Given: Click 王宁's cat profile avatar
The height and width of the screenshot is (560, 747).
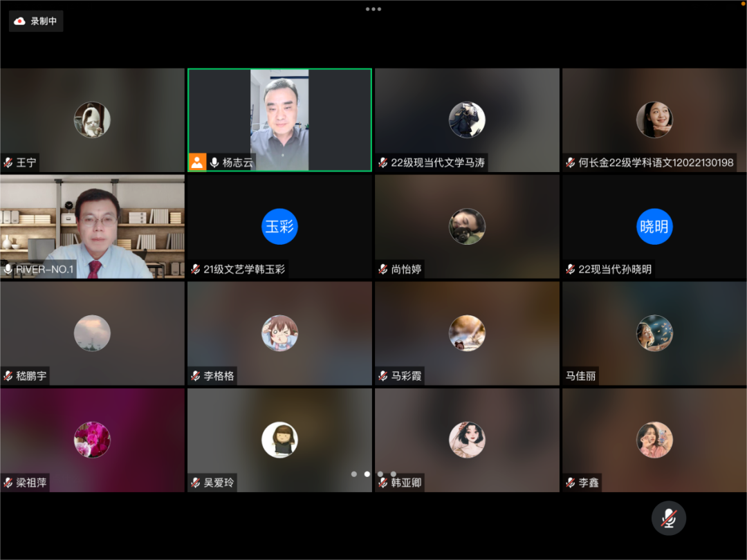Looking at the screenshot, I should 92,120.
